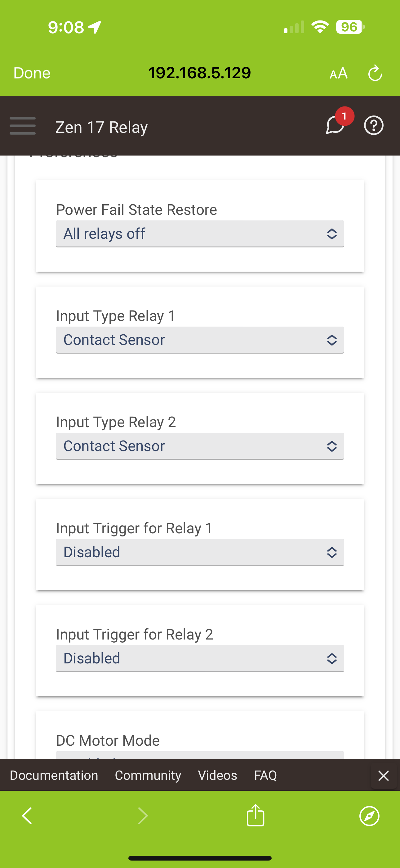Open Input Trigger for Relay 1 dropdown

point(200,552)
